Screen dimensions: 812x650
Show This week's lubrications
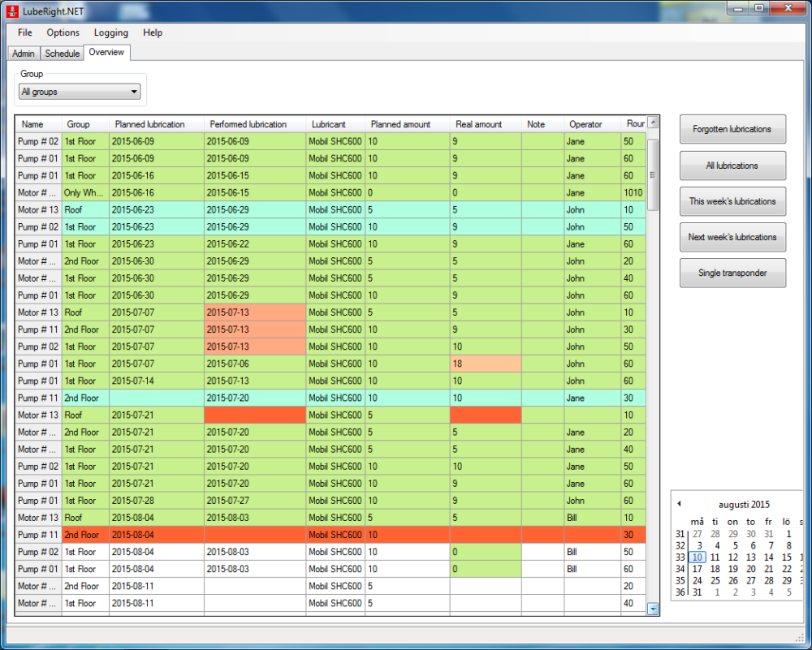(x=732, y=201)
